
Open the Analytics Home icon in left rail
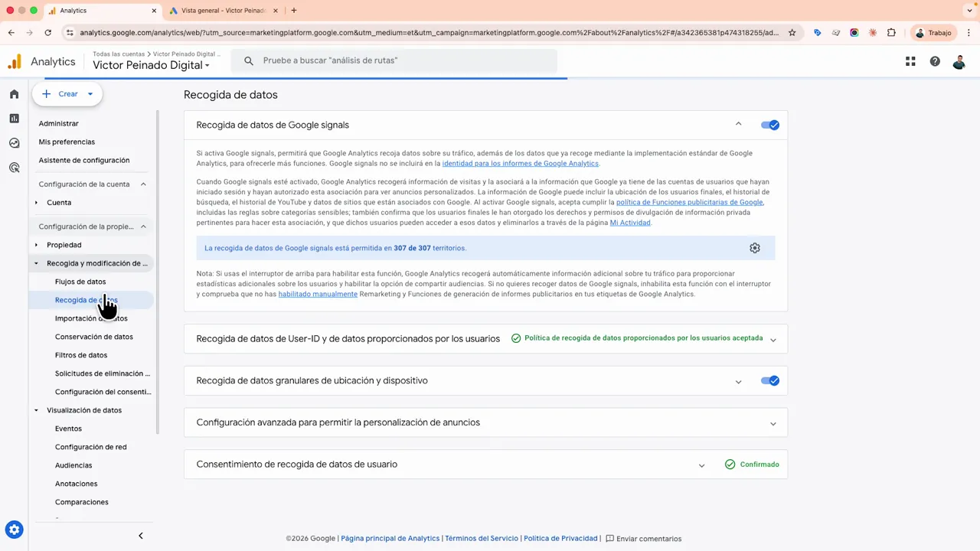tap(14, 94)
